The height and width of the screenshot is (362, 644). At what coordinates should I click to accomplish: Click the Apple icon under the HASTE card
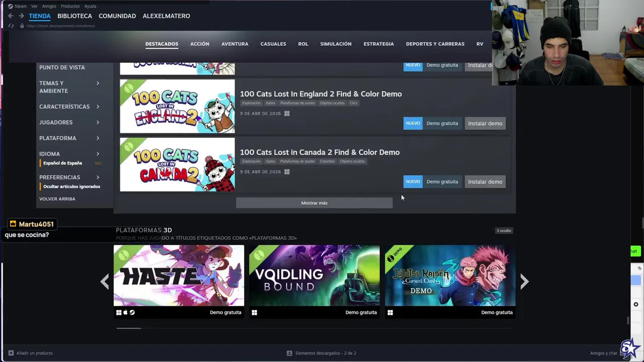[x=125, y=312]
